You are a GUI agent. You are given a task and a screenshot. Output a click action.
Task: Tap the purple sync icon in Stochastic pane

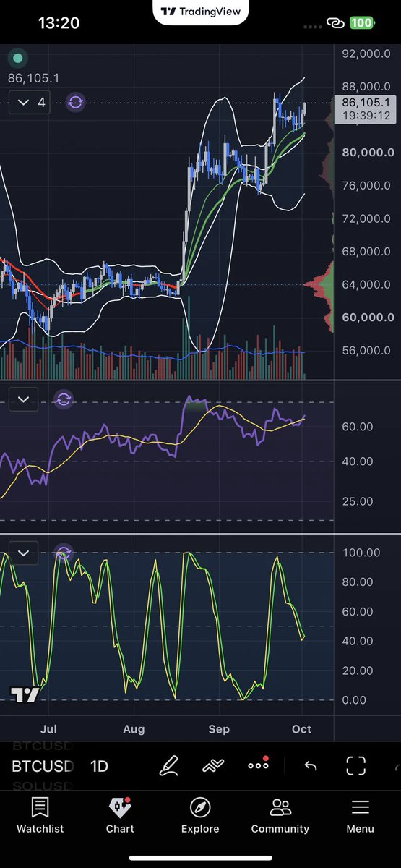(x=64, y=553)
